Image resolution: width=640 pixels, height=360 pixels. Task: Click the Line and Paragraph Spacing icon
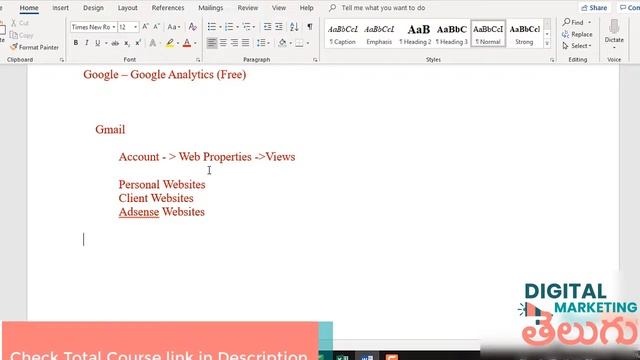(261, 43)
